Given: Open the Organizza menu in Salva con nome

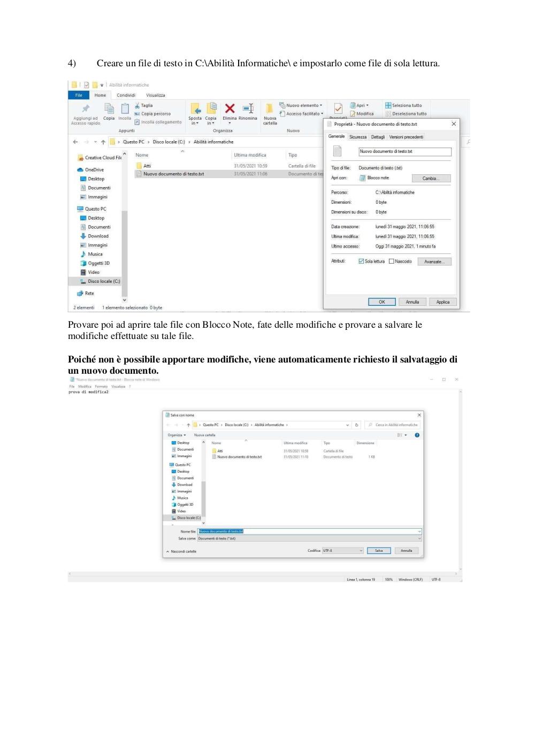Looking at the screenshot, I should (x=177, y=435).
